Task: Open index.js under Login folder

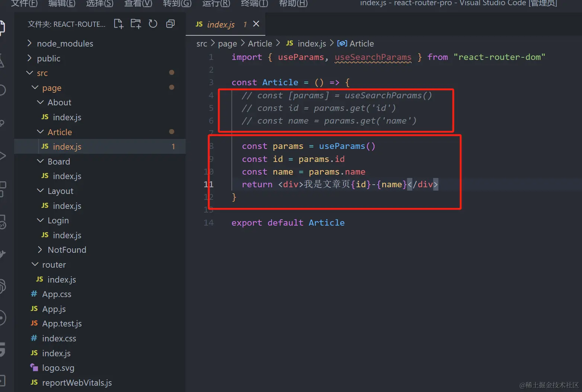Action: pos(100,235)
